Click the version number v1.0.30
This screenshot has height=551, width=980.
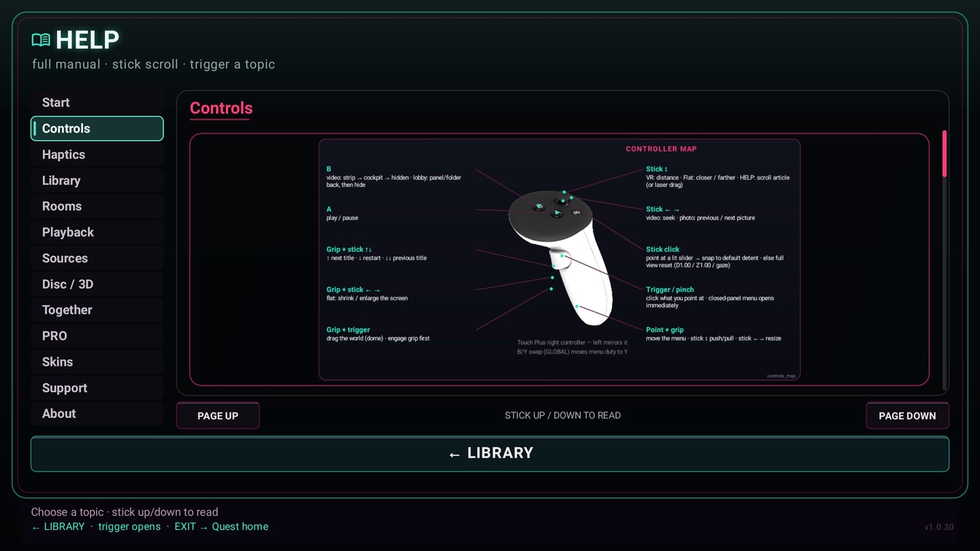pos(938,527)
